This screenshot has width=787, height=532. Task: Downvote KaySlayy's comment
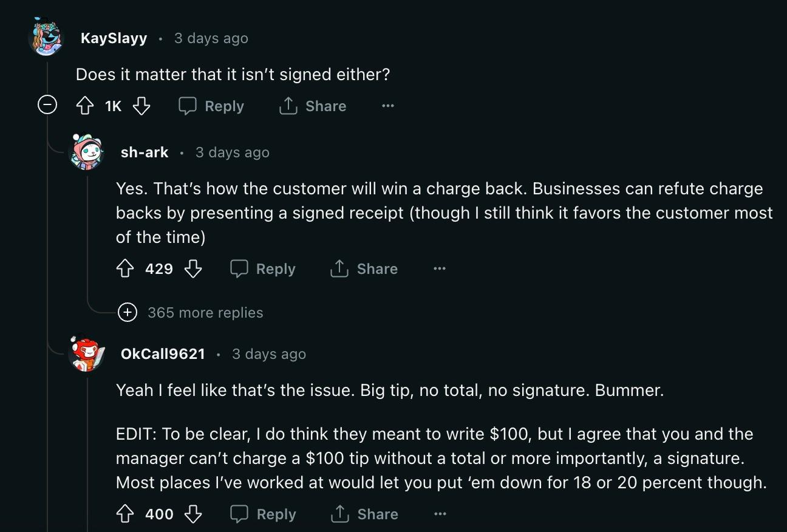[141, 106]
